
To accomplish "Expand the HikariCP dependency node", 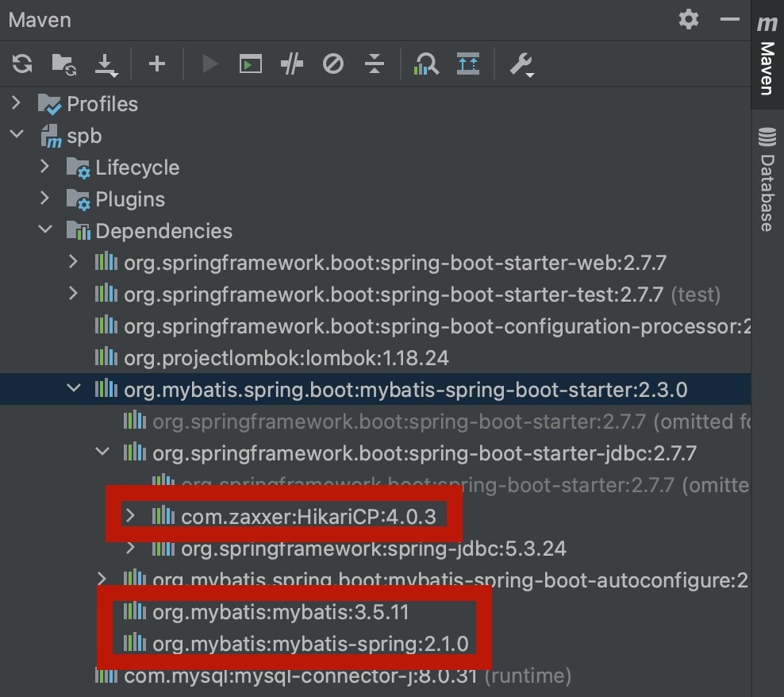I will (x=131, y=514).
